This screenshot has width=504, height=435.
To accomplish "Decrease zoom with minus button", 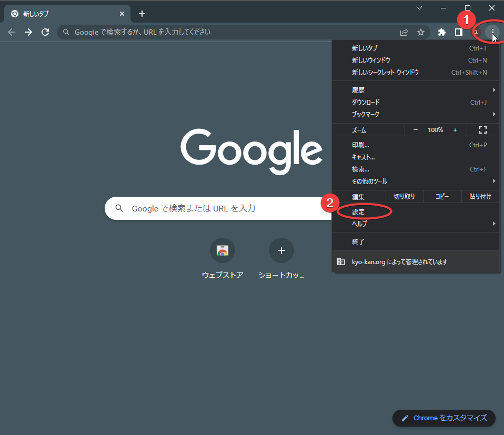I will [x=416, y=130].
